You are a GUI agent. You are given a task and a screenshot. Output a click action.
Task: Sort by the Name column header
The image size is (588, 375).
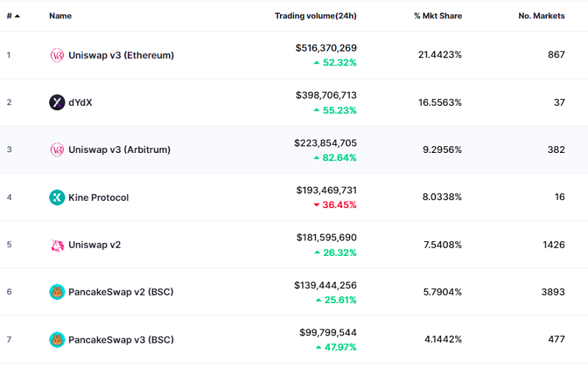coord(60,15)
